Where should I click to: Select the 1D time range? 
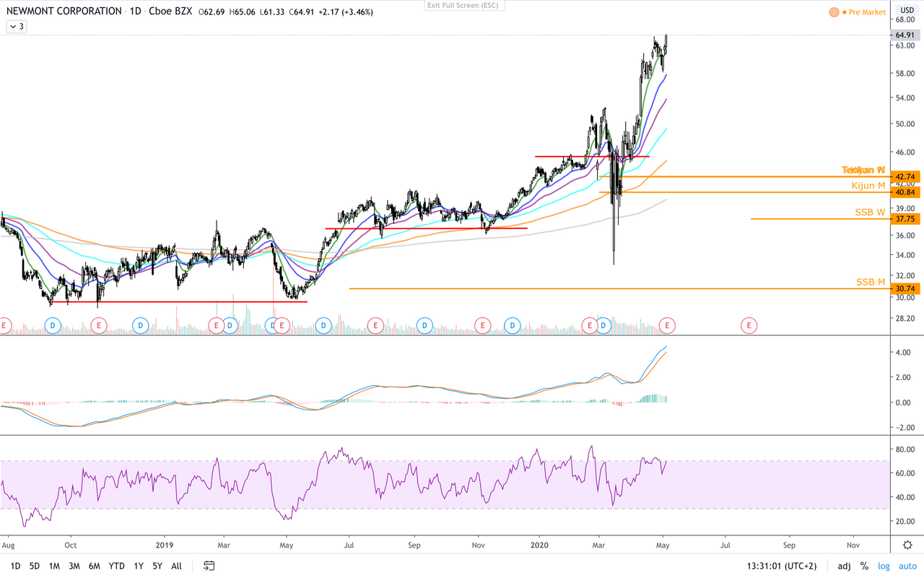(15, 566)
